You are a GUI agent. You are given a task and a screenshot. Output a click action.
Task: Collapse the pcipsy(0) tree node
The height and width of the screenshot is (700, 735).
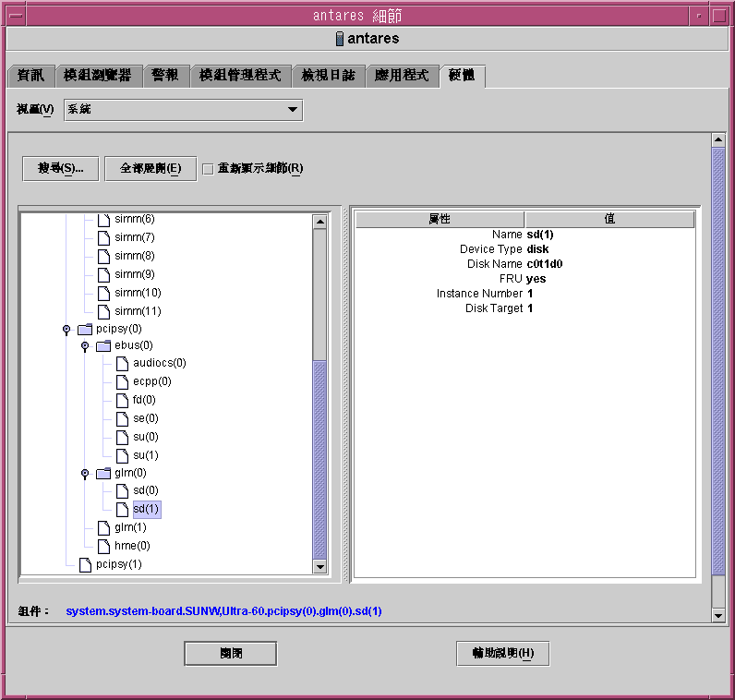point(66,330)
